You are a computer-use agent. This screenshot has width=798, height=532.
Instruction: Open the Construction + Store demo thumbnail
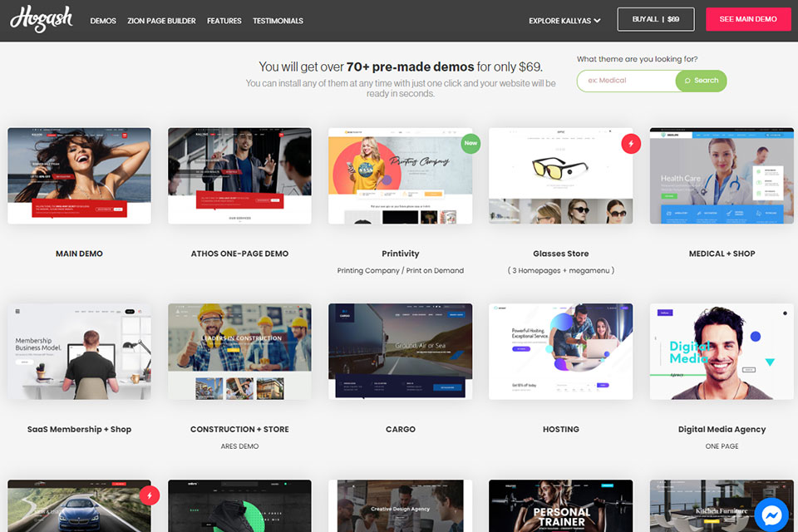[239, 352]
